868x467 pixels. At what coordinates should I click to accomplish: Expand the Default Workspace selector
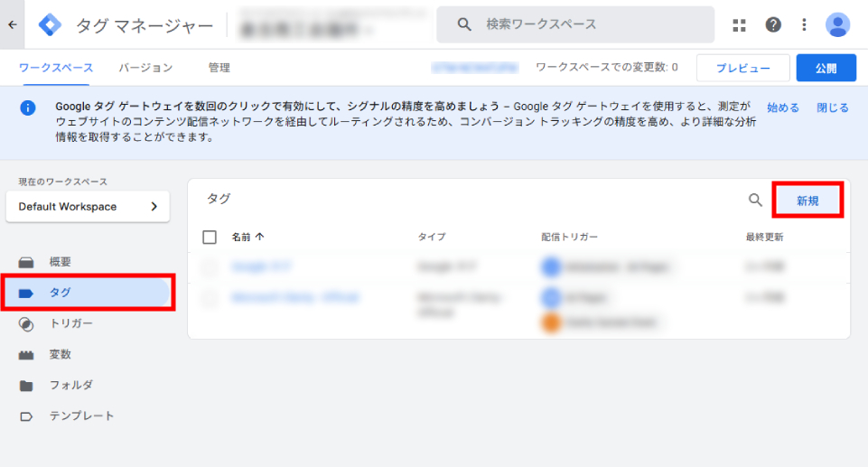tap(88, 206)
